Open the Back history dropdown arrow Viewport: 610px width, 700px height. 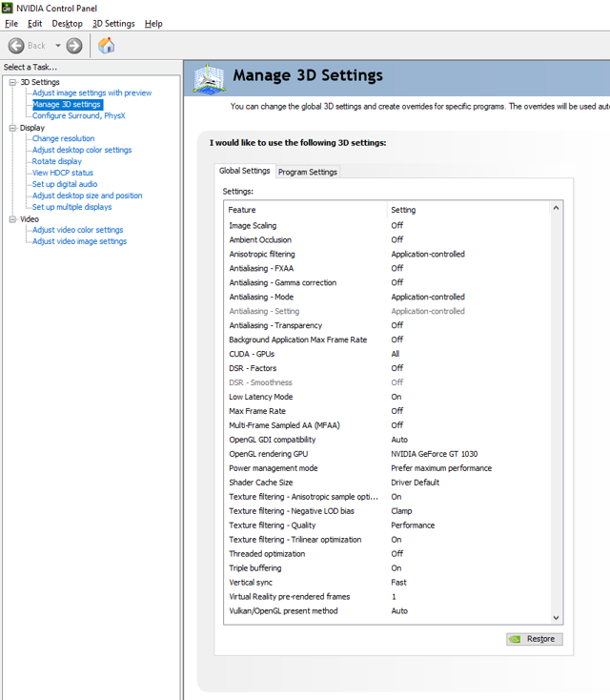(58, 46)
